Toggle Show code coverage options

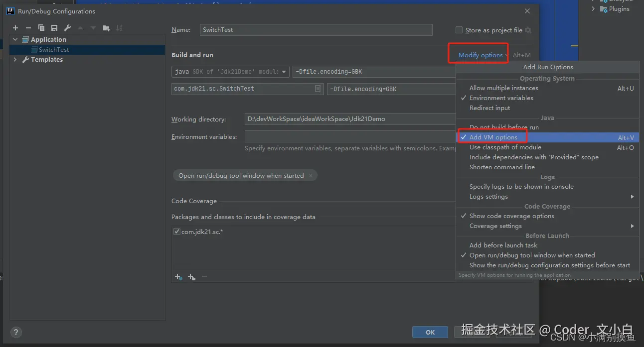547,216
